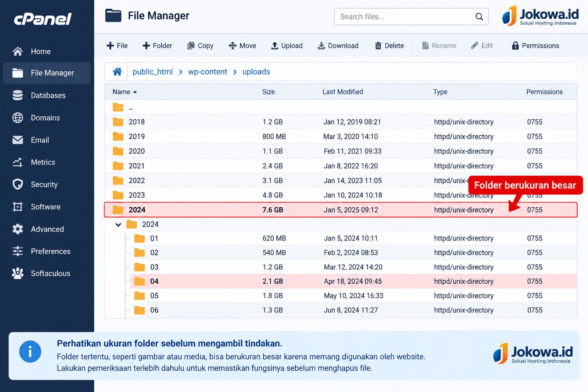Open the Metrics chart icon
Viewport: 588px width, 392px height.
[18, 162]
